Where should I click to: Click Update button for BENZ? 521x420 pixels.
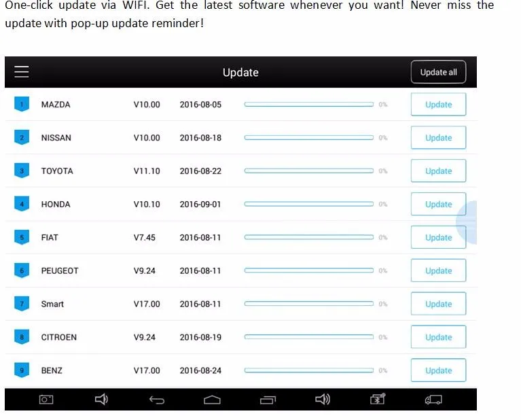coord(438,370)
